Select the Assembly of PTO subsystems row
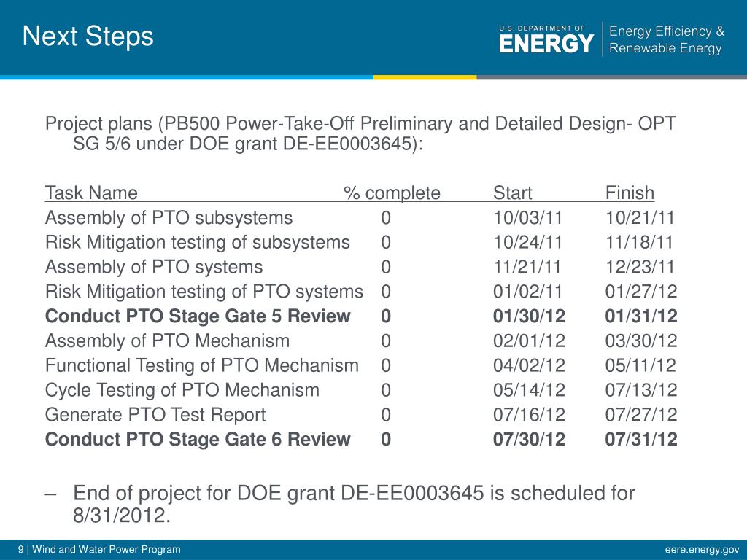Screen dimensions: 747x560 point(360,218)
